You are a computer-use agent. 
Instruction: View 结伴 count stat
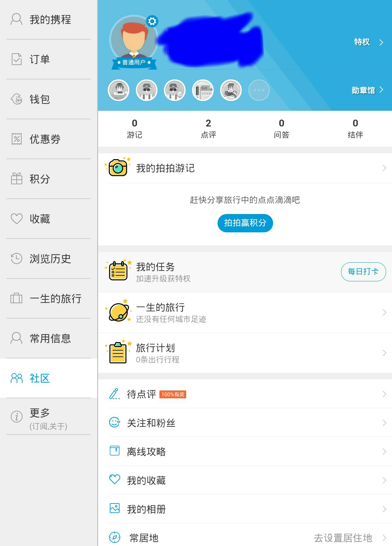(355, 129)
